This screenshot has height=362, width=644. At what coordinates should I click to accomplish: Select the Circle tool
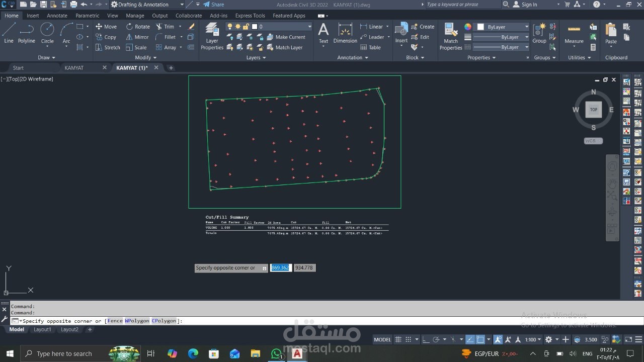click(x=47, y=33)
